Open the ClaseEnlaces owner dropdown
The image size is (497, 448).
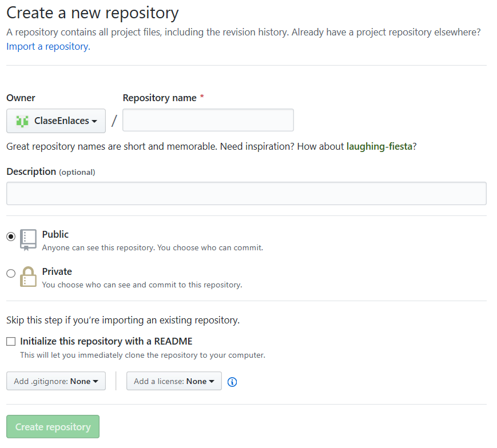[56, 121]
